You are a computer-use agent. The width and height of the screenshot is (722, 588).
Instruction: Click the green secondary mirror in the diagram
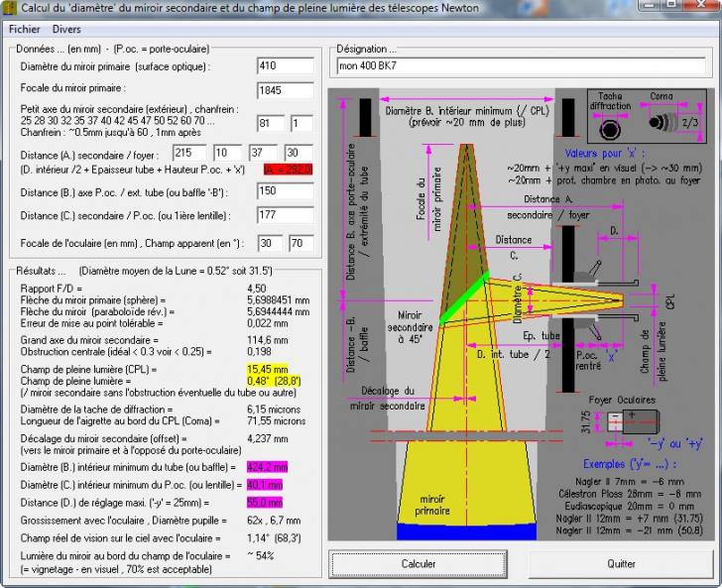(x=464, y=298)
